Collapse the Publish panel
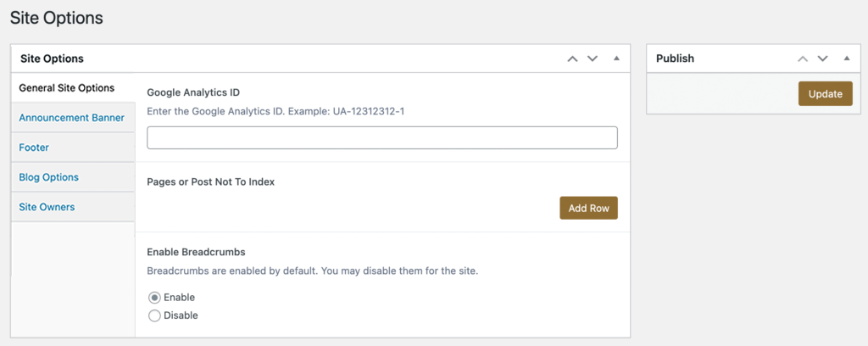 point(847,59)
